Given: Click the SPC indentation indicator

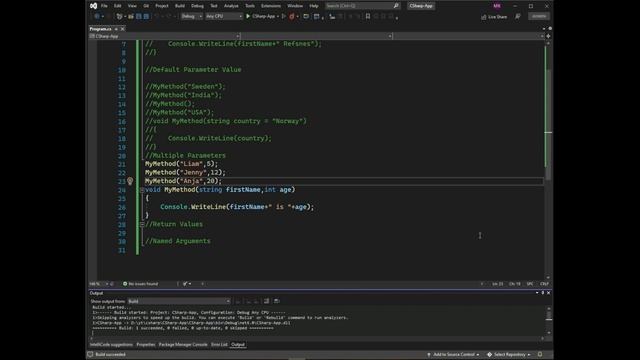Looking at the screenshot, I should [530, 284].
